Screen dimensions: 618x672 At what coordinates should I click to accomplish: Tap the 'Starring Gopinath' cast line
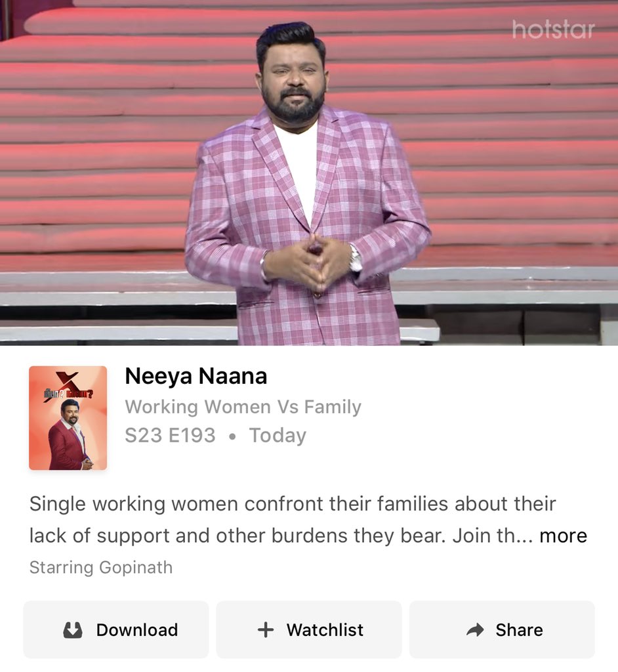coord(101,568)
